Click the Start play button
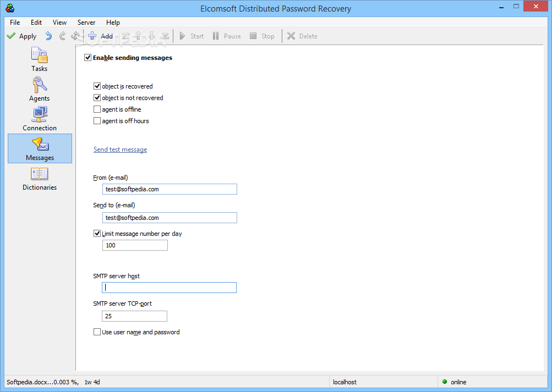 (192, 36)
